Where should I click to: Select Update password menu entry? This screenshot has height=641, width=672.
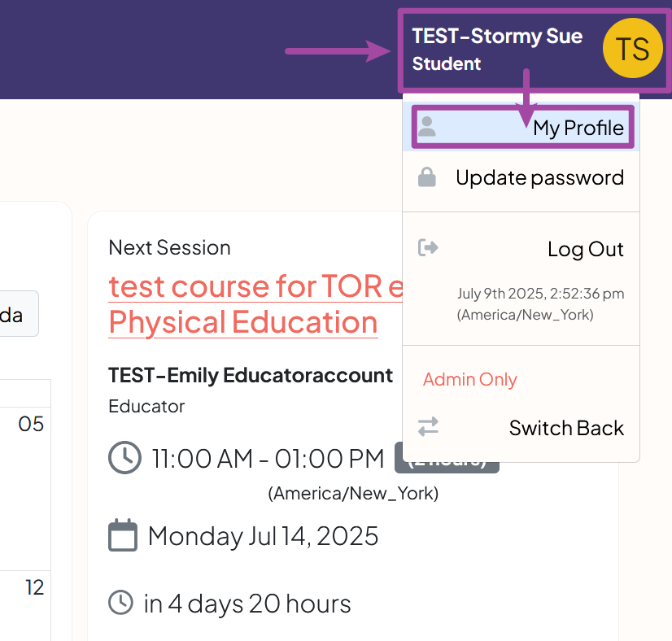point(539,177)
